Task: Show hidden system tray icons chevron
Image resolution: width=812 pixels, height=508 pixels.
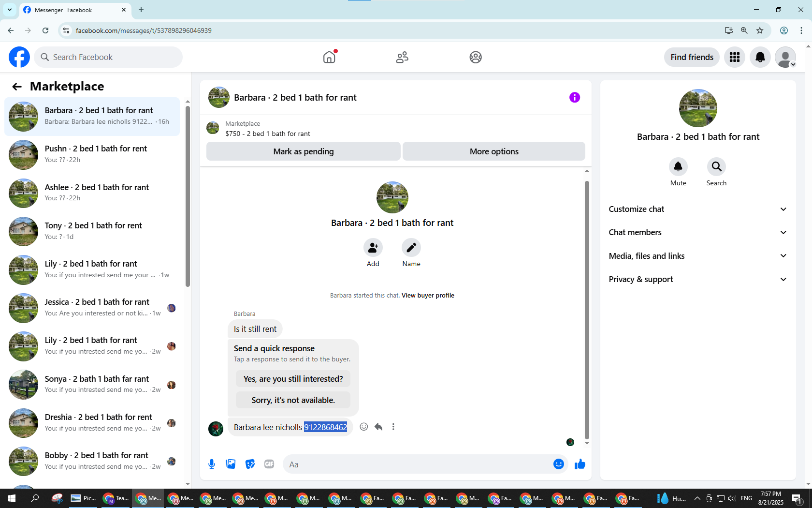Action: click(697, 498)
